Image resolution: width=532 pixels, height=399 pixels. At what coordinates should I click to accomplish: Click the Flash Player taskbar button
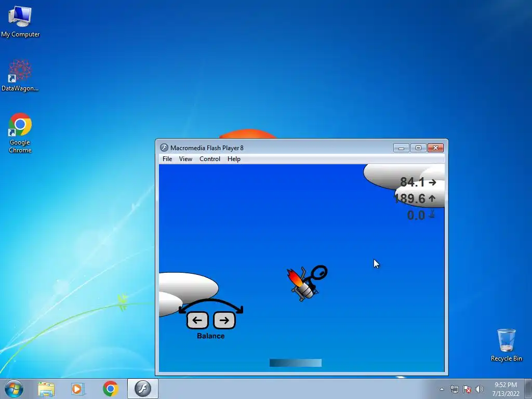143,389
